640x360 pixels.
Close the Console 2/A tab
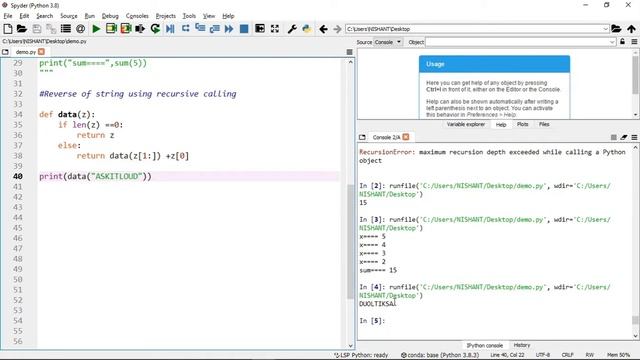(x=406, y=137)
